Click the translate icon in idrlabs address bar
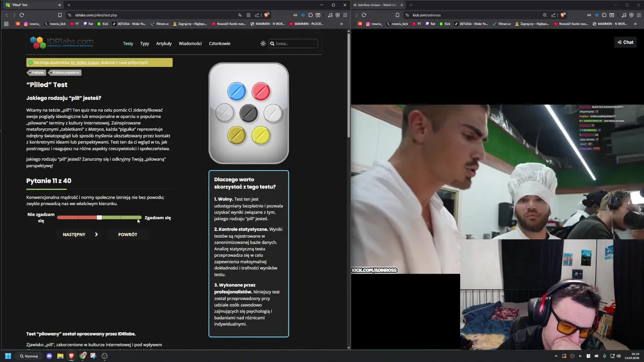Screen dimensions: 644x362 [240, 15]
